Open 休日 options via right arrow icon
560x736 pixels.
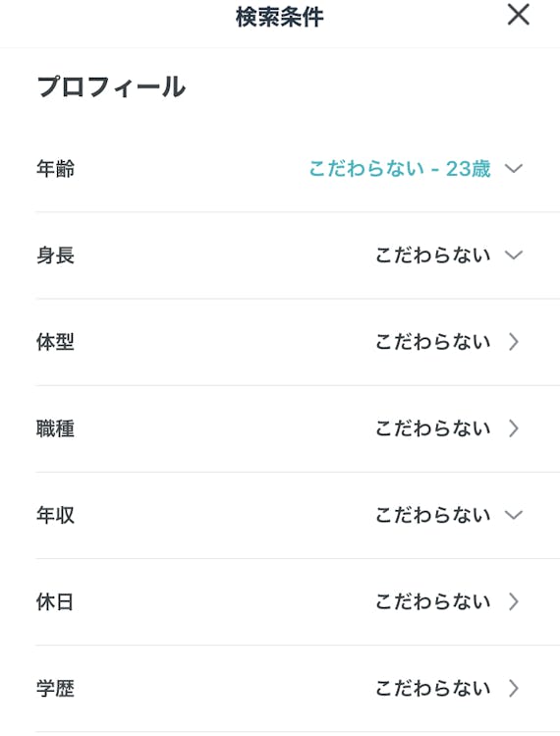point(514,601)
